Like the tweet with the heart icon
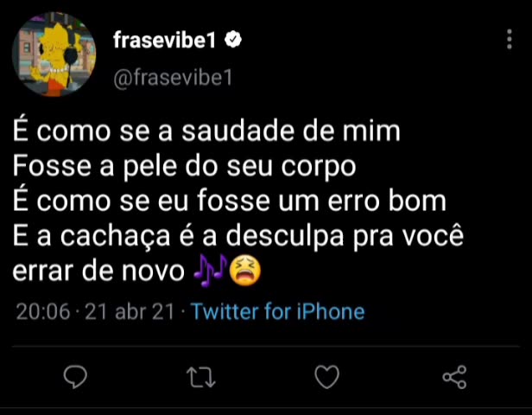This screenshot has height=415, width=532. [327, 377]
